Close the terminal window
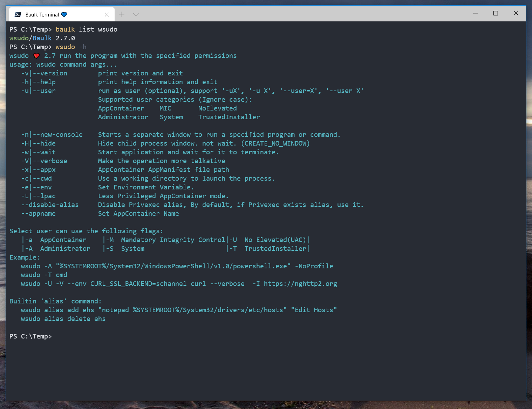The height and width of the screenshot is (409, 532). point(516,13)
